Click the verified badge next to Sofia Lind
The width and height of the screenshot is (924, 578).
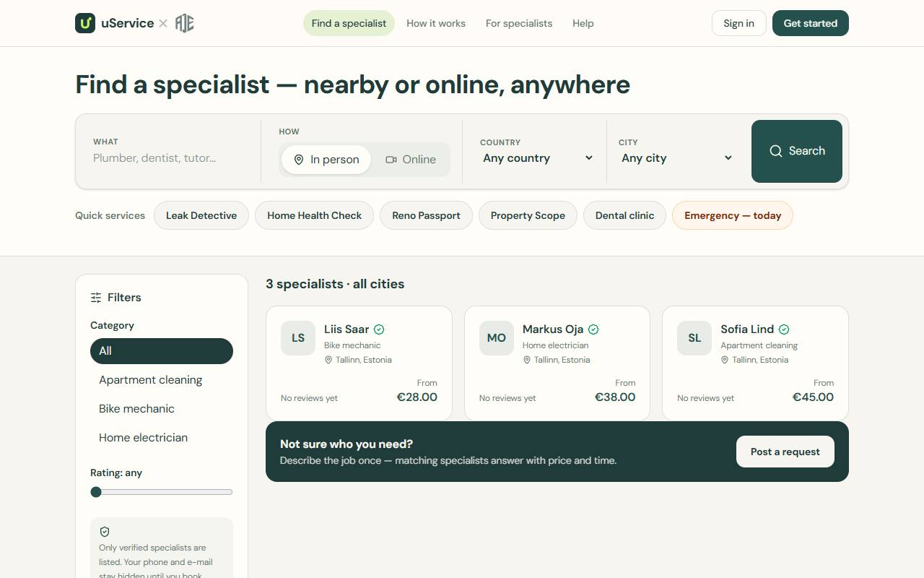point(784,329)
